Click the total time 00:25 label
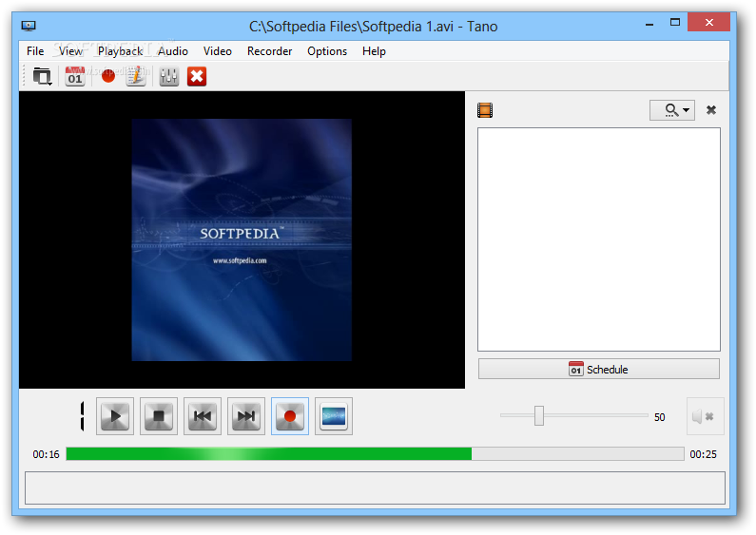756x535 pixels. (703, 454)
